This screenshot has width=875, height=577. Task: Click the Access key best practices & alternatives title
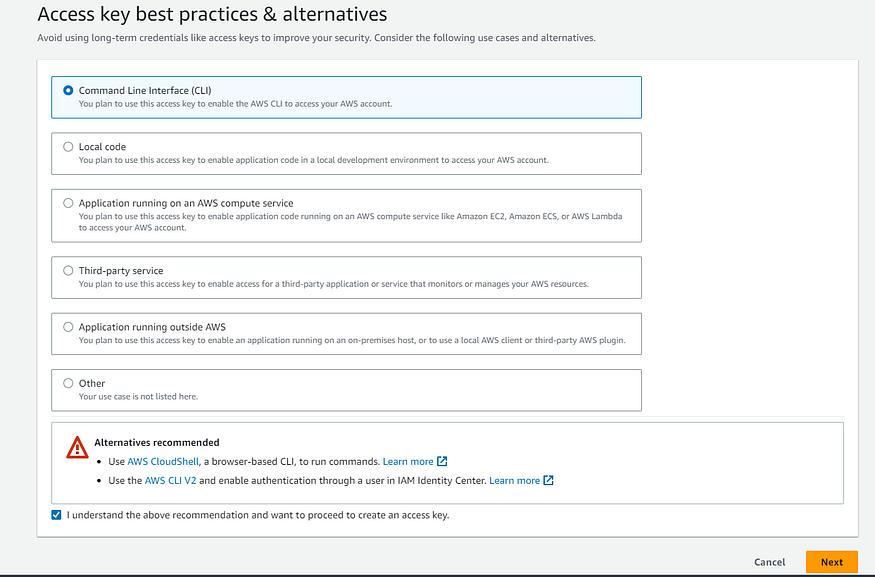(212, 14)
